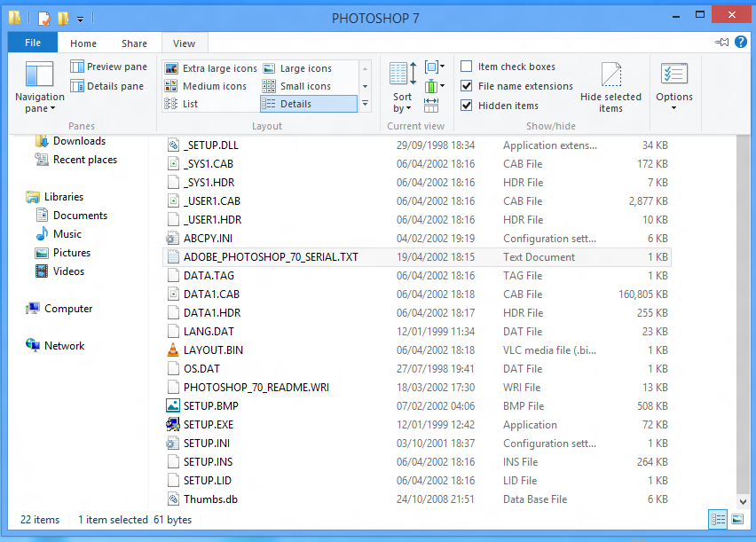Select Network in navigation pane
Viewport: 756px width, 542px height.
tap(55, 346)
